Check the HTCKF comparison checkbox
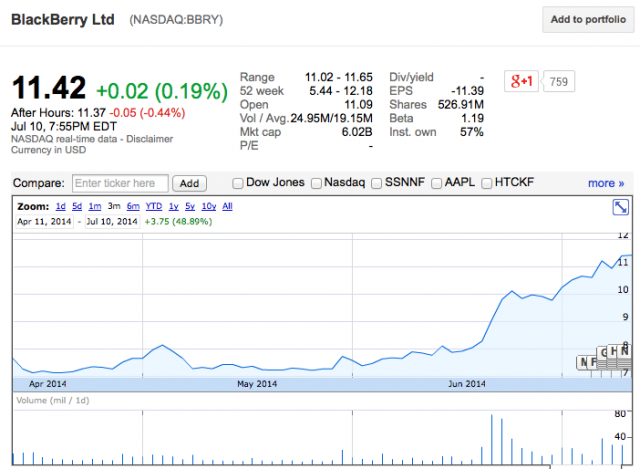Image resolution: width=640 pixels, height=469 pixels. click(486, 183)
